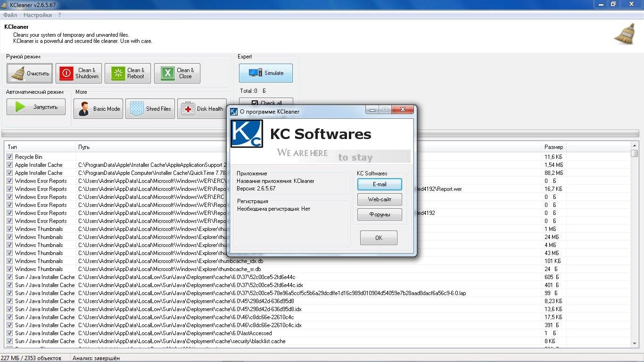Toggle checkbox for Windows Thumbnails 24 МБ row

pos(9,237)
